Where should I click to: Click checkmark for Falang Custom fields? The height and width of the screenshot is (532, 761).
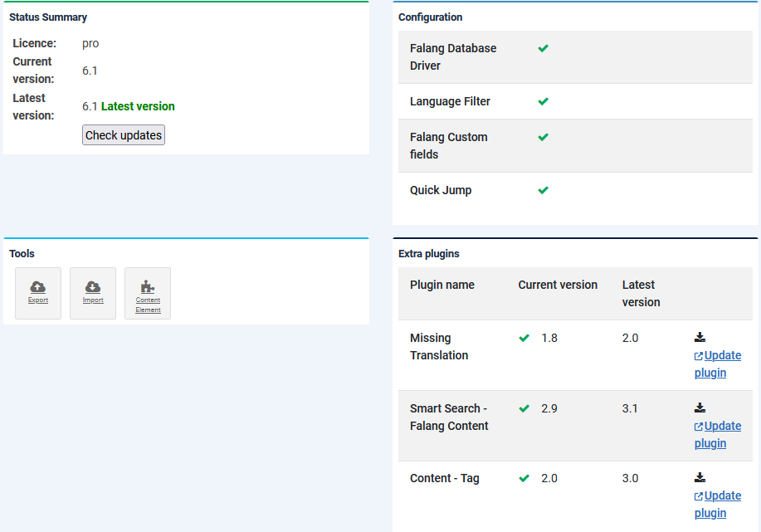544,137
